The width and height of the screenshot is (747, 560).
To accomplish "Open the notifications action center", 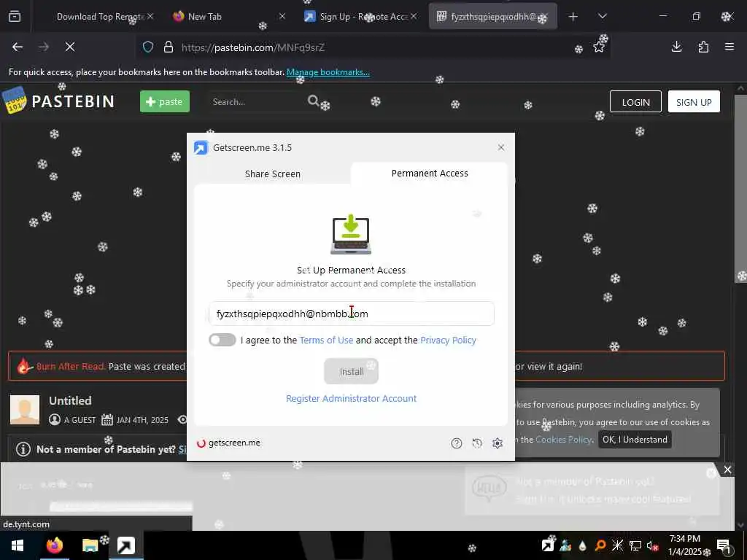I will pos(723,545).
